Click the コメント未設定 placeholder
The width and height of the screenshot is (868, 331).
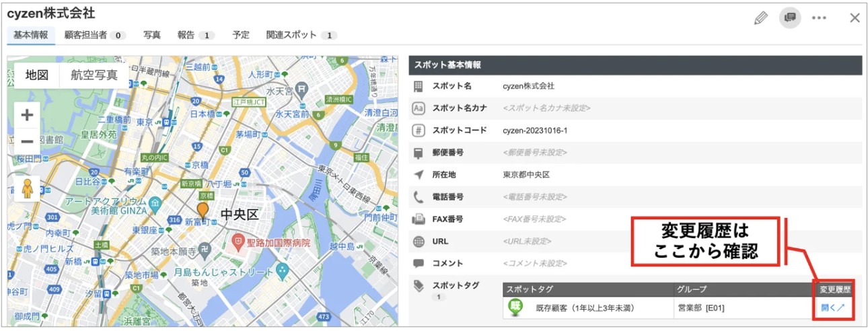click(x=535, y=264)
